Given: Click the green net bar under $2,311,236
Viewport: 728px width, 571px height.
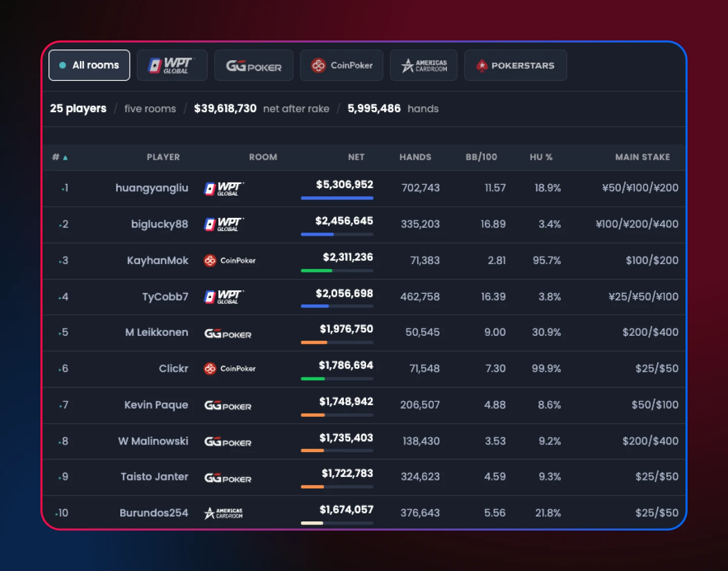Looking at the screenshot, I should 316,271.
